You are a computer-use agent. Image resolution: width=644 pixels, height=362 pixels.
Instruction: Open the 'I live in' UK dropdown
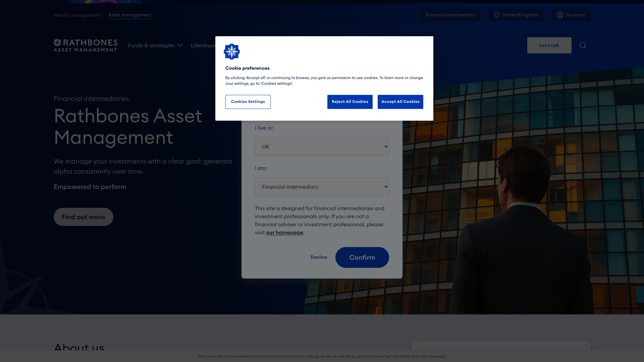322,146
